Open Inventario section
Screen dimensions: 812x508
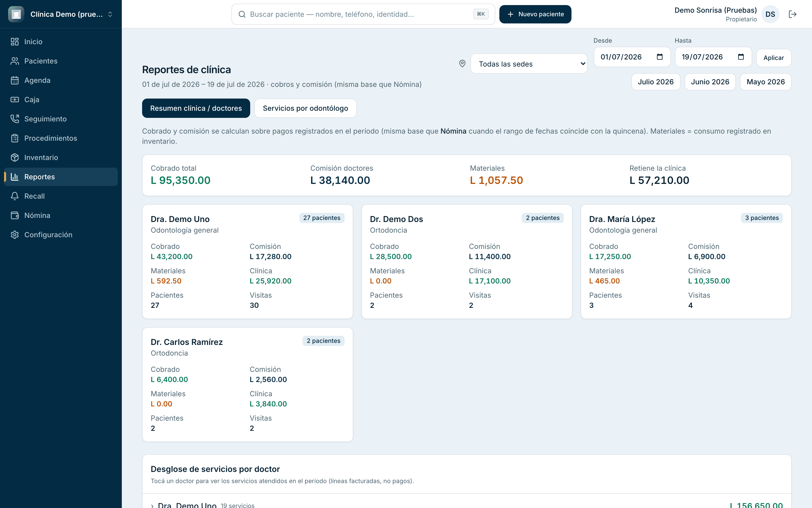point(61,157)
